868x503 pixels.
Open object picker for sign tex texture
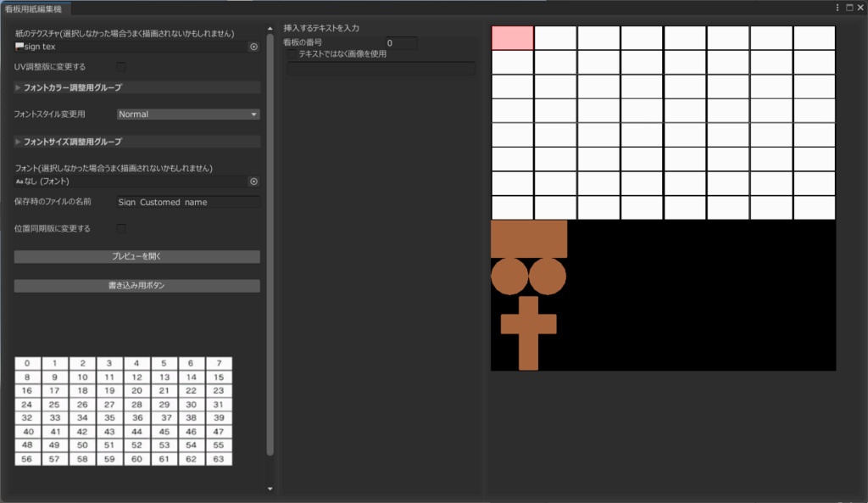pyautogui.click(x=253, y=48)
